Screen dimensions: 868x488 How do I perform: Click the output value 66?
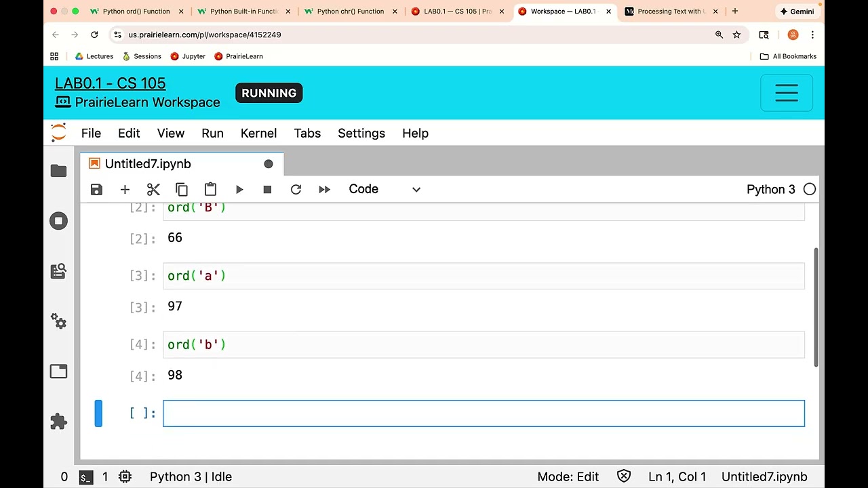coord(175,237)
